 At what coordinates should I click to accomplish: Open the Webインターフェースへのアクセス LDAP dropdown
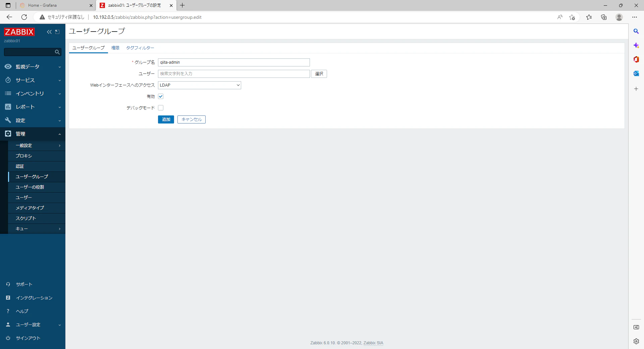pyautogui.click(x=200, y=85)
